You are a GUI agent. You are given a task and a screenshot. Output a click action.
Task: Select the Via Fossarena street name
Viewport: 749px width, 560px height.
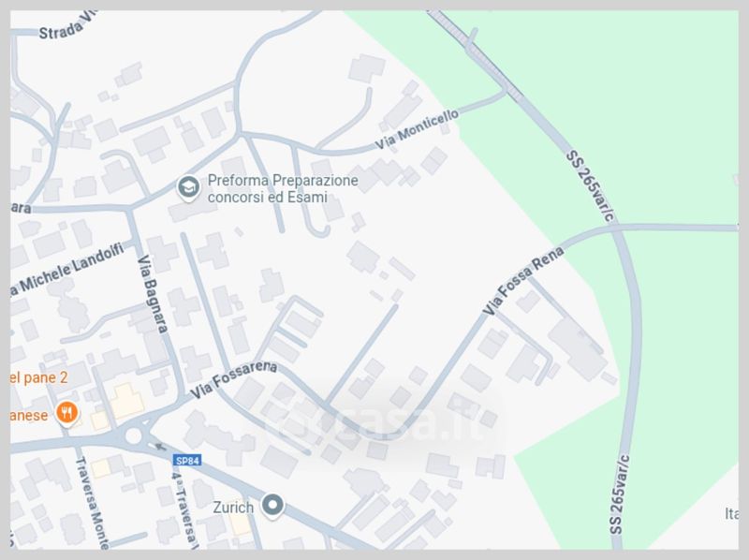233,379
